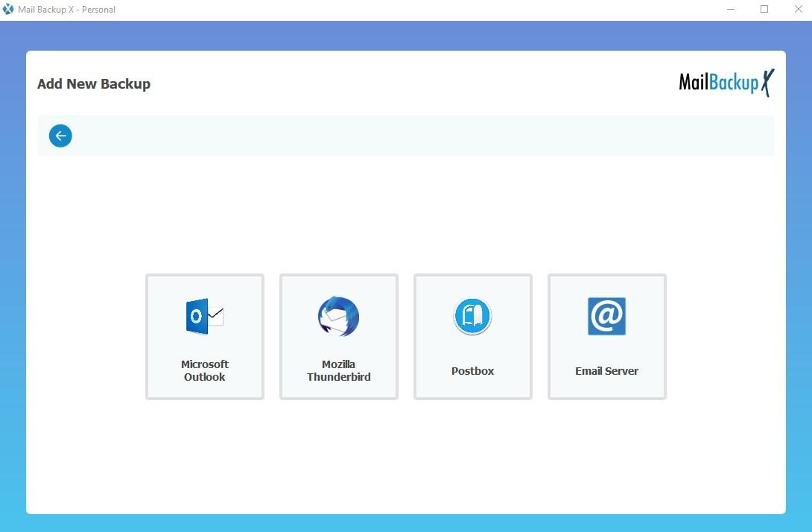Select the Microsoft Outlook icon
This screenshot has width=812, height=532.
pos(205,316)
